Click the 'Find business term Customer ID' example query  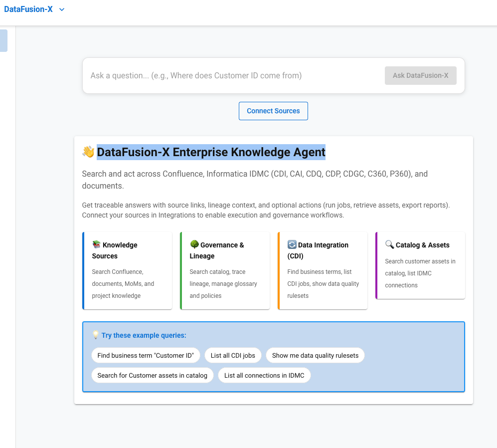[146, 355]
